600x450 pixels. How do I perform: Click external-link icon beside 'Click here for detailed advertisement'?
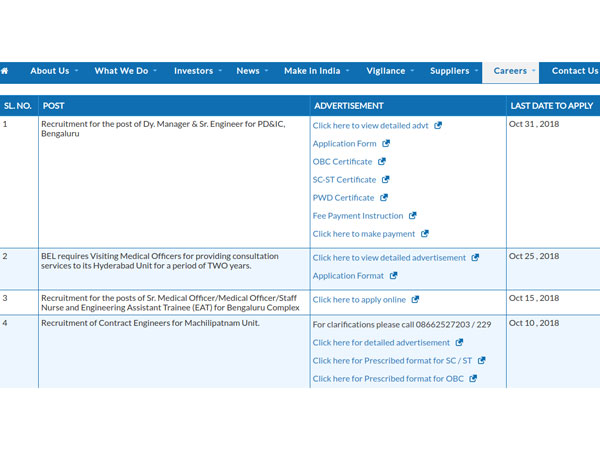459,342
